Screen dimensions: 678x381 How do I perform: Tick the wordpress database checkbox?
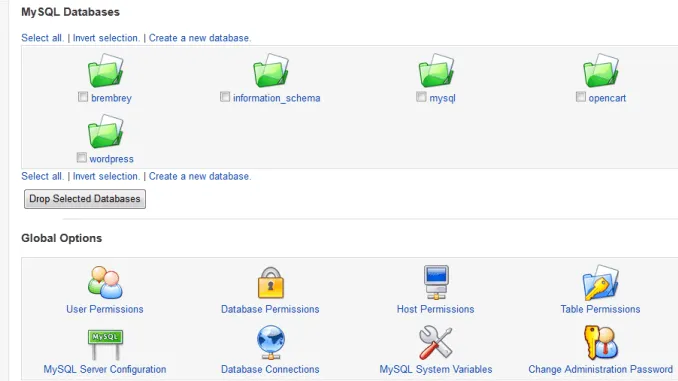(81, 158)
